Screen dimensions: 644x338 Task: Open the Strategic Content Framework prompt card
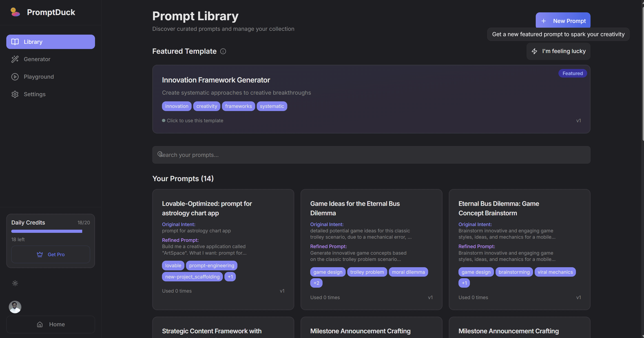[223, 327]
